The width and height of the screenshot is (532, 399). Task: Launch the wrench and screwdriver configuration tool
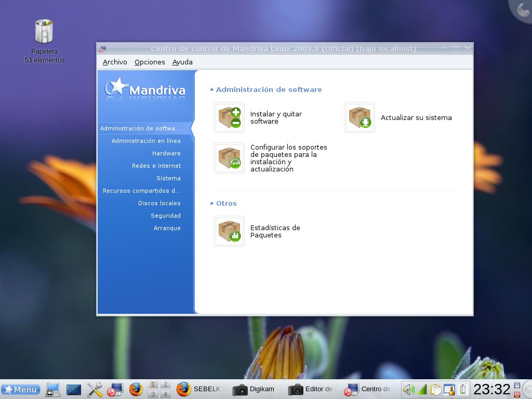click(95, 390)
